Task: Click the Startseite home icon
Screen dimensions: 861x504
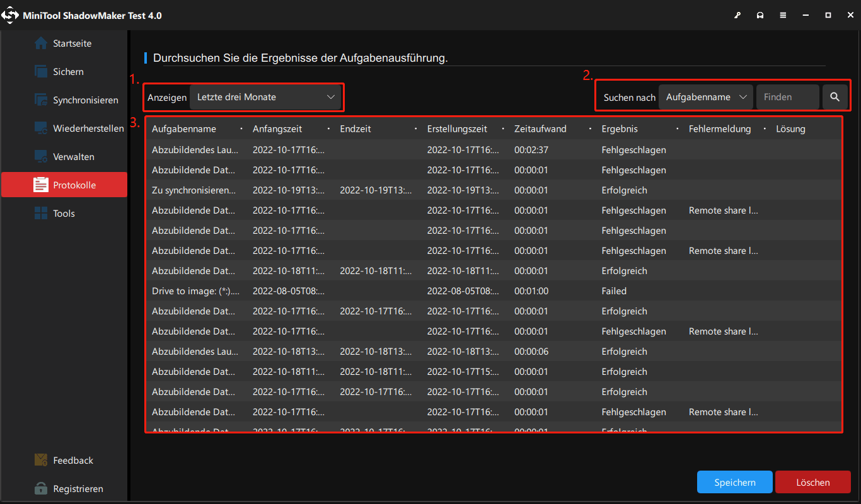Action: pyautogui.click(x=41, y=43)
